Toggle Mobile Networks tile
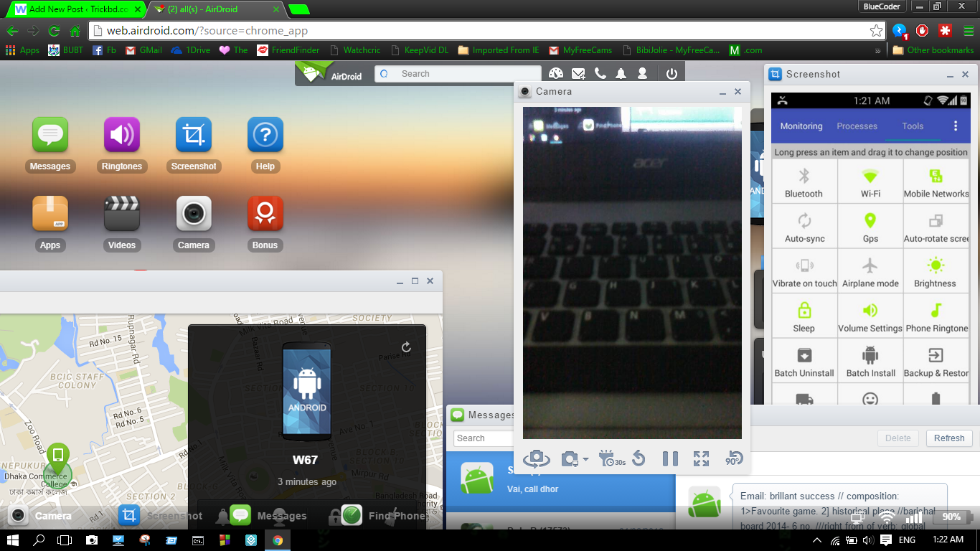980x551 pixels. point(936,182)
